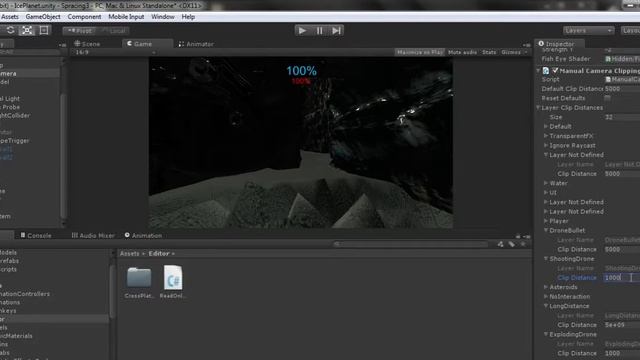Expand the Water layer entry
This screenshot has width=640, height=360.
click(546, 183)
